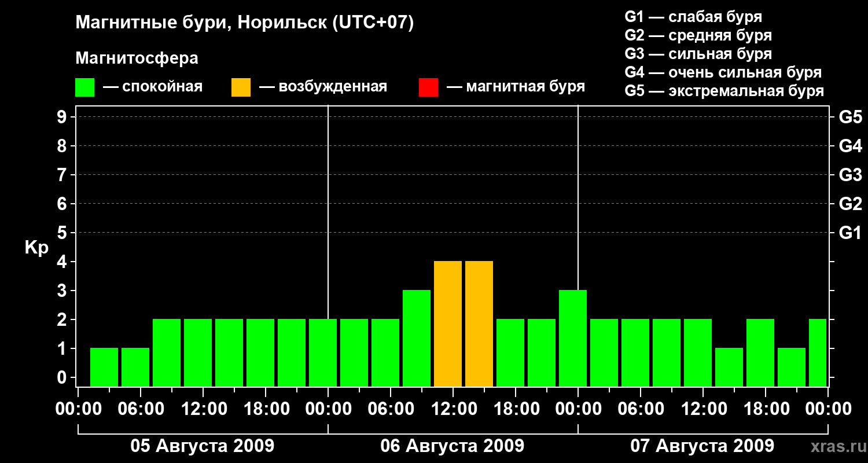
Task: Click the 'G1' label on the right axis
Action: (851, 233)
